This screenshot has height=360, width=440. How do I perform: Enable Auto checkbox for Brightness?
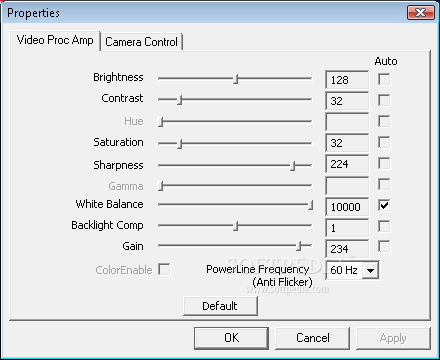pyautogui.click(x=384, y=79)
